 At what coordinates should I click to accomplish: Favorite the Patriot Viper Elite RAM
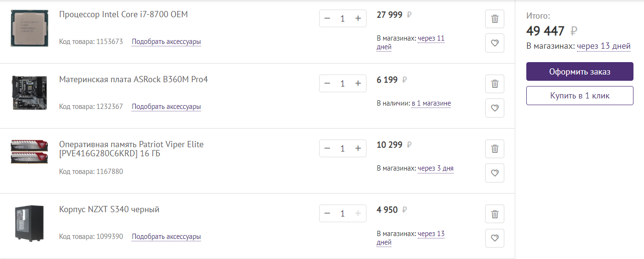[495, 173]
